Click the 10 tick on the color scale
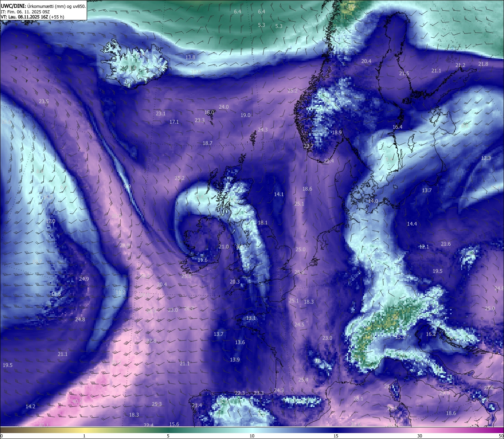The height and width of the screenshot is (439, 504). coord(252,436)
